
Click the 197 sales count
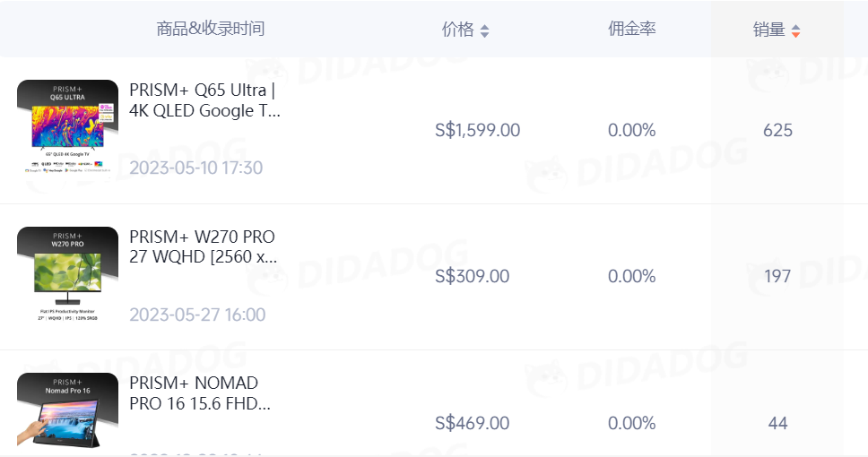click(777, 276)
